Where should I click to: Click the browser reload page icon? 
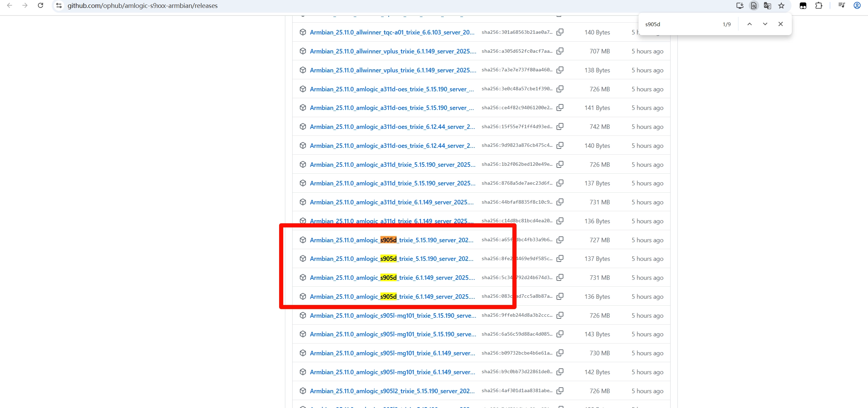coord(40,6)
